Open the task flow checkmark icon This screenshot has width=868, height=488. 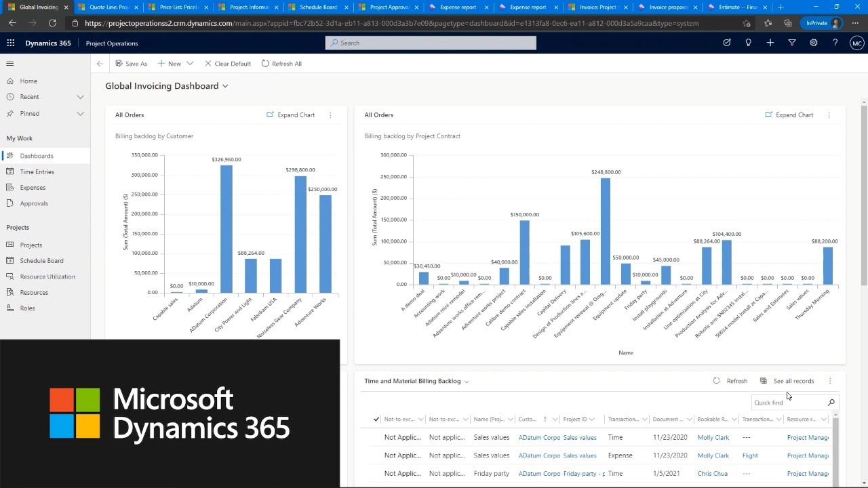click(727, 43)
